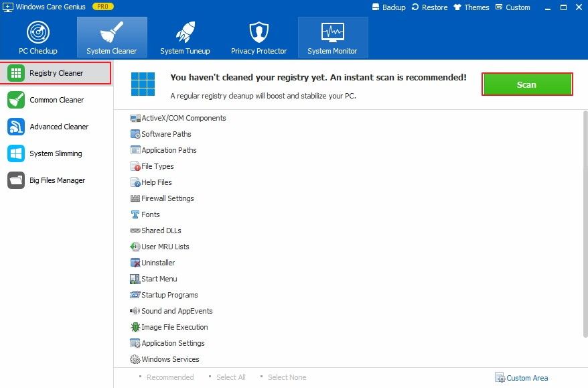Image resolution: width=588 pixels, height=388 pixels.
Task: Open the Privacy Protector tab
Action: point(259,38)
